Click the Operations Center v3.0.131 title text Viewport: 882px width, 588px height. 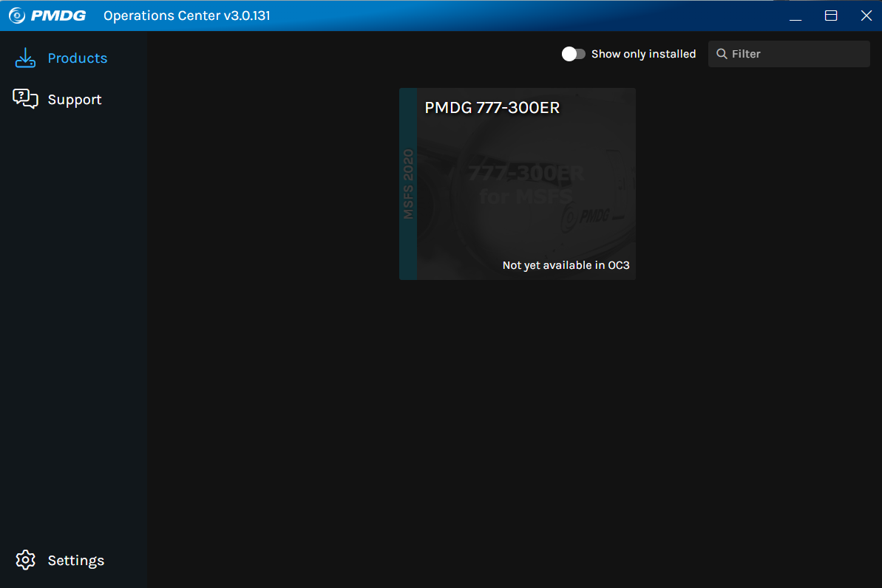(x=186, y=15)
